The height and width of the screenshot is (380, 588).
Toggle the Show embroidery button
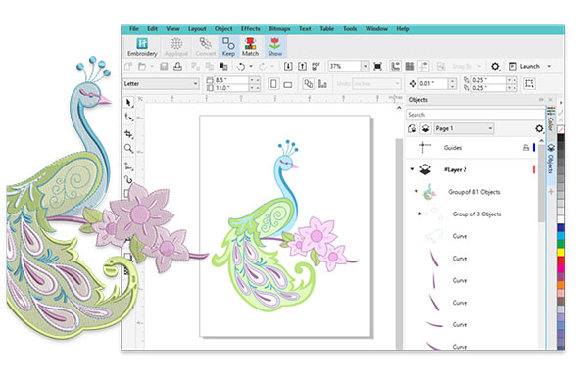[274, 47]
